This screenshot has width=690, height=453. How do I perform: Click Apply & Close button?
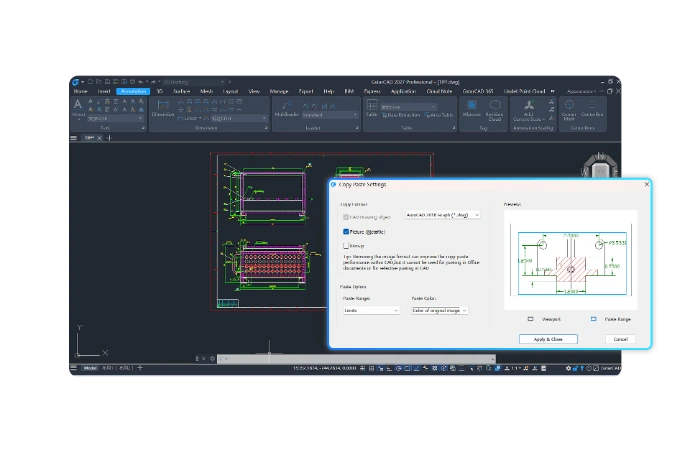(x=548, y=339)
